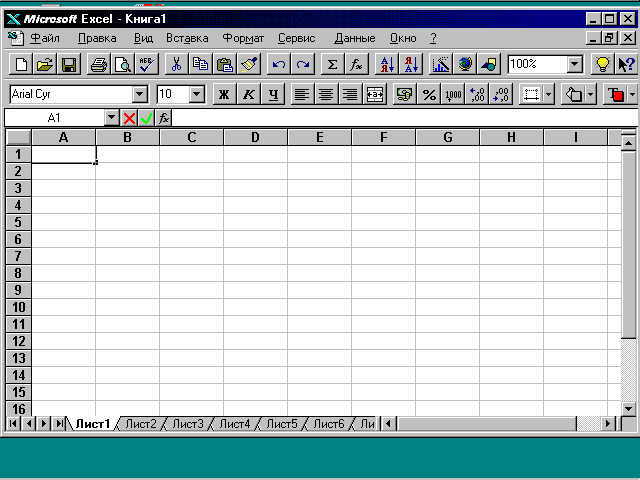Select the Format Painter brush
The image size is (640, 480).
[x=249, y=64]
